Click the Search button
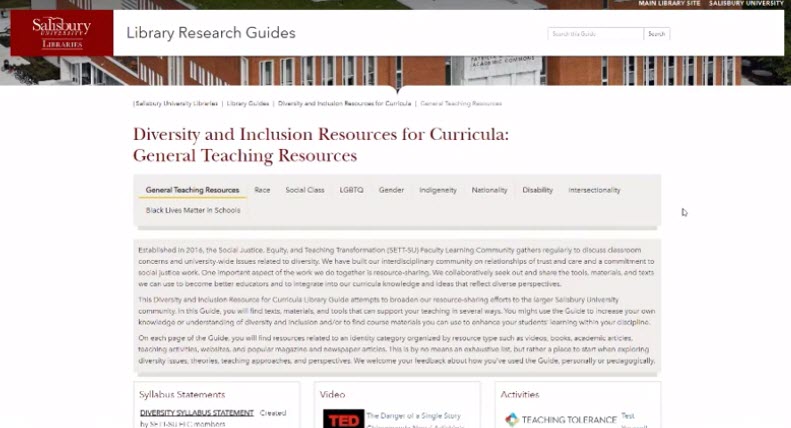 pyautogui.click(x=656, y=34)
